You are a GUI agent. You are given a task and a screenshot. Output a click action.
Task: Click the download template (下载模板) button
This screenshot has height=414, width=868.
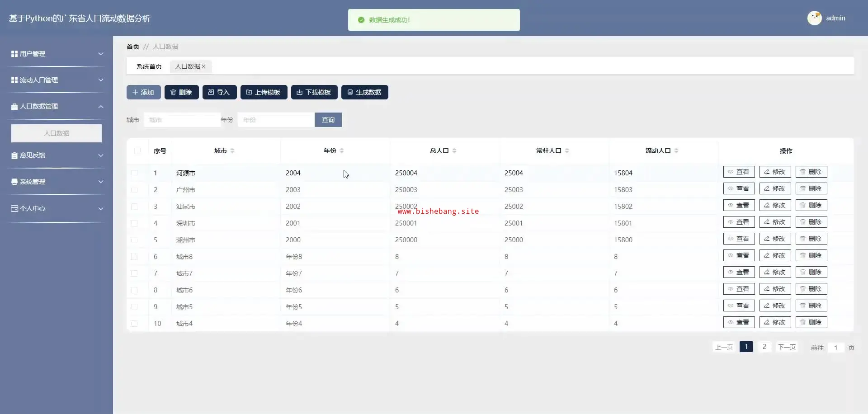(x=314, y=92)
